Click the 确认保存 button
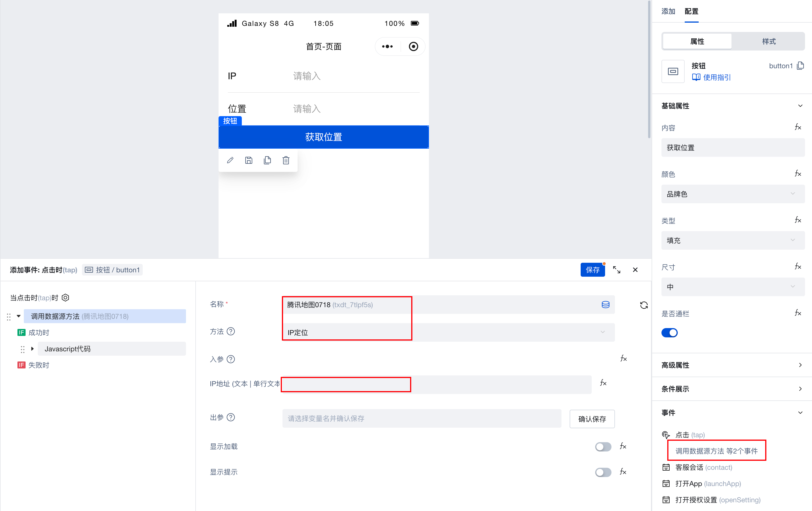The image size is (812, 511). (592, 419)
